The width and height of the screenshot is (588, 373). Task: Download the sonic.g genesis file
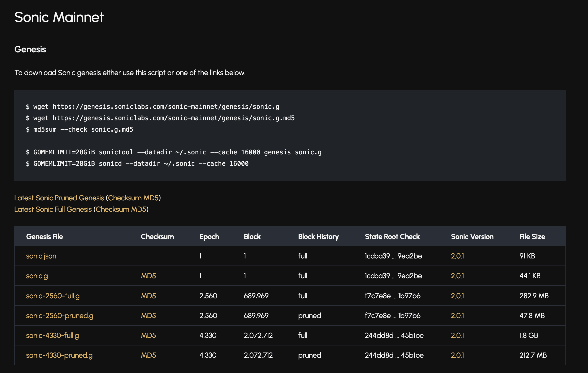click(x=37, y=276)
